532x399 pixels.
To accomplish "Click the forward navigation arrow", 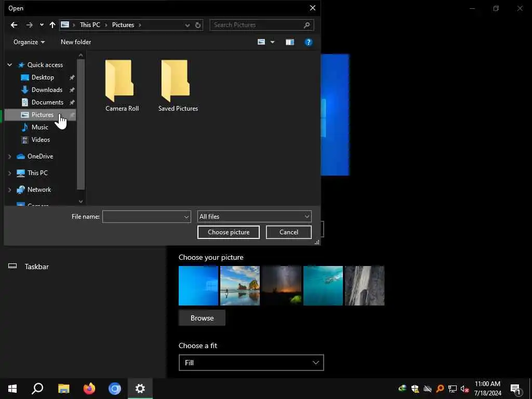I will [x=30, y=25].
